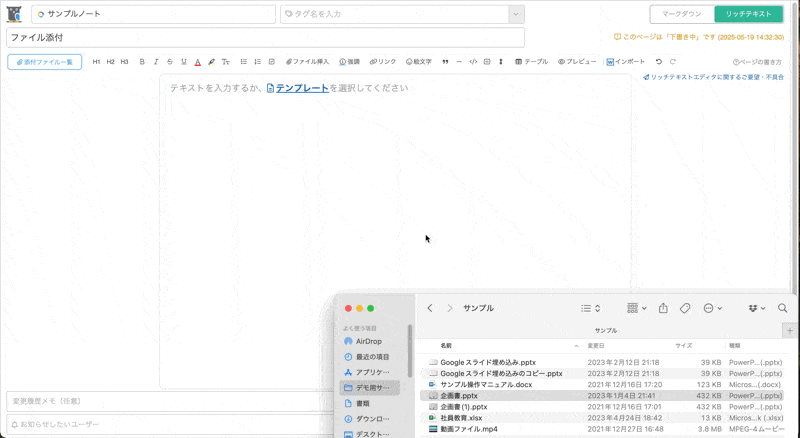800x438 pixels.
Task: Click ファイル挿入 (insert file) in the toolbar
Action: 307,62
